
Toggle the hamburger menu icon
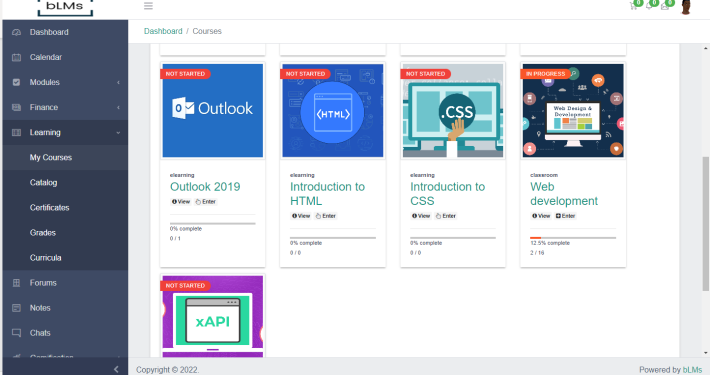coord(148,6)
